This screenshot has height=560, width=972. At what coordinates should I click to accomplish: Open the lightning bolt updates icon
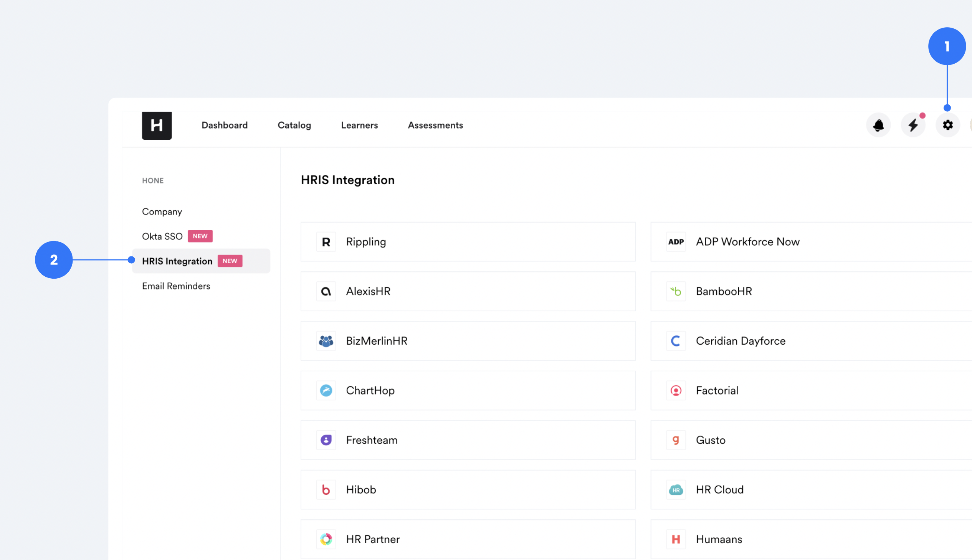pyautogui.click(x=913, y=125)
